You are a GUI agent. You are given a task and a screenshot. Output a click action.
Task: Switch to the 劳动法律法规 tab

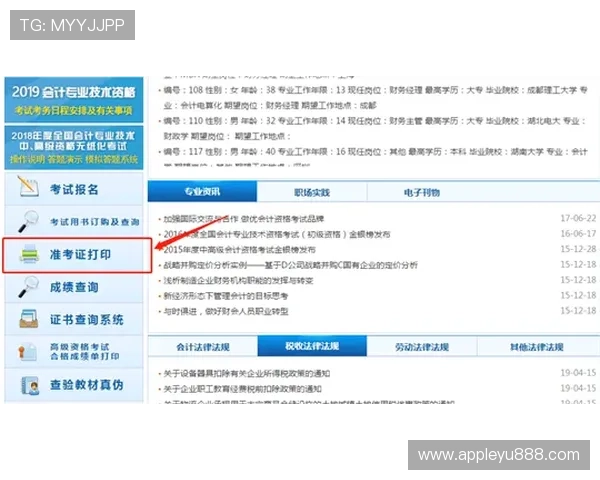(422, 347)
